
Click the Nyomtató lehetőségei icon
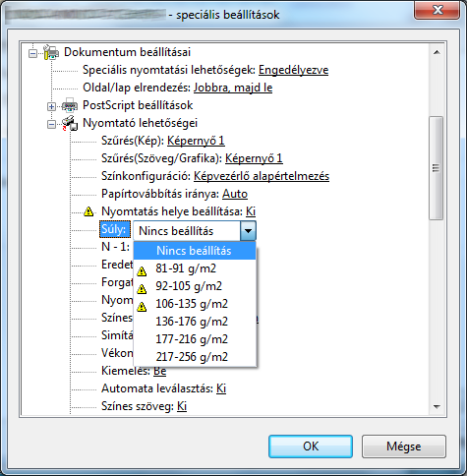point(70,123)
